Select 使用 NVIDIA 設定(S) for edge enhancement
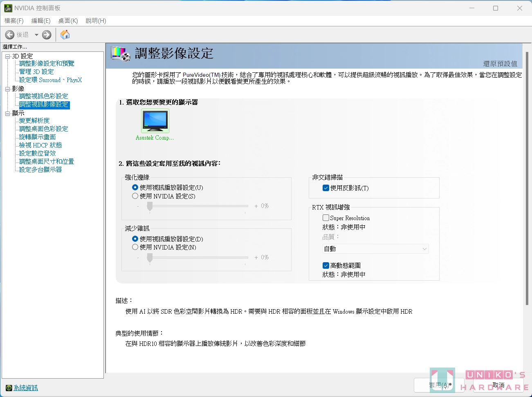Screen dimensions: 532x397 point(135,196)
